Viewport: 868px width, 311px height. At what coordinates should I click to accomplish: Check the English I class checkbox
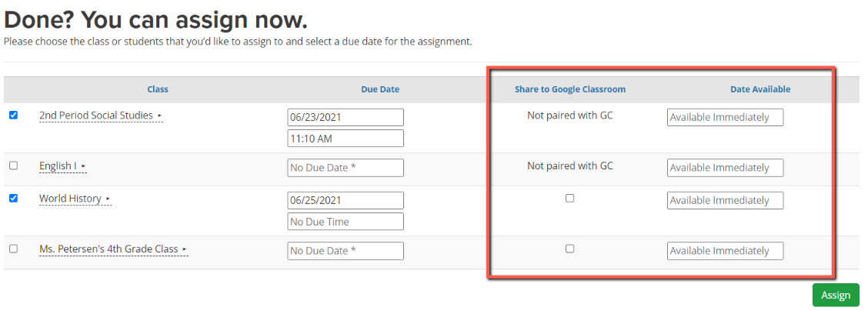pos(14,166)
